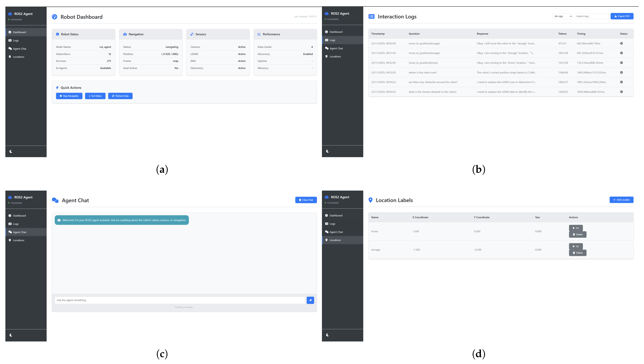Toggle dark mode moon on Location Labels sidebar

(327, 335)
